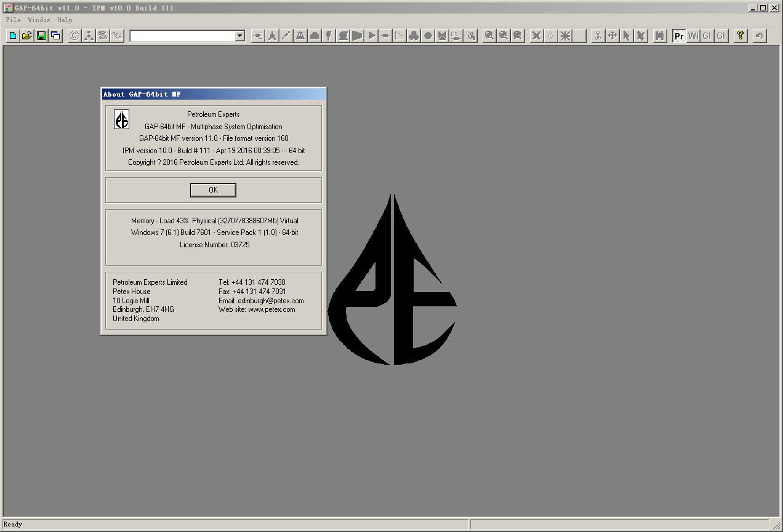Open a file with the folder icon
783x532 pixels.
click(26, 36)
